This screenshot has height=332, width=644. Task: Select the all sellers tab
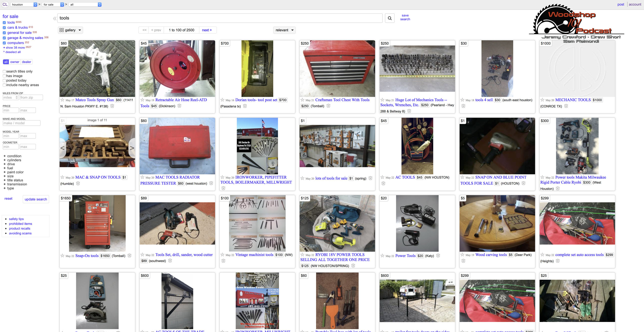tap(6, 62)
